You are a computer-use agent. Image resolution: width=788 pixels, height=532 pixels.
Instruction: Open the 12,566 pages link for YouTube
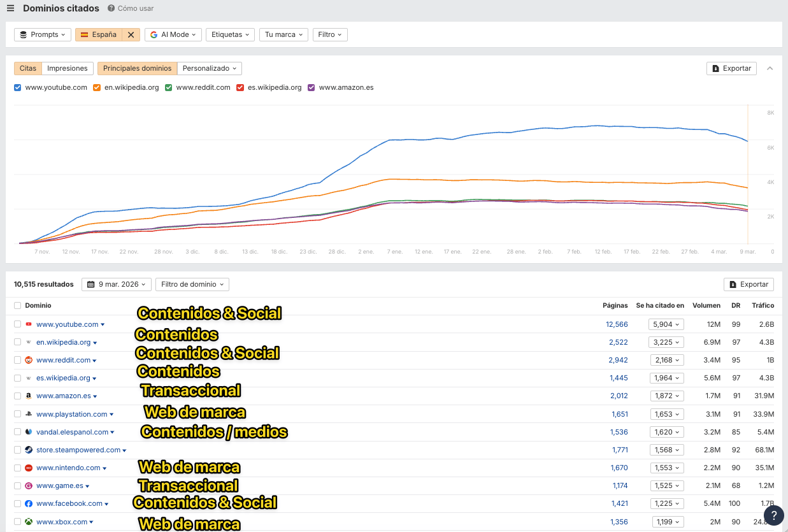tap(615, 324)
